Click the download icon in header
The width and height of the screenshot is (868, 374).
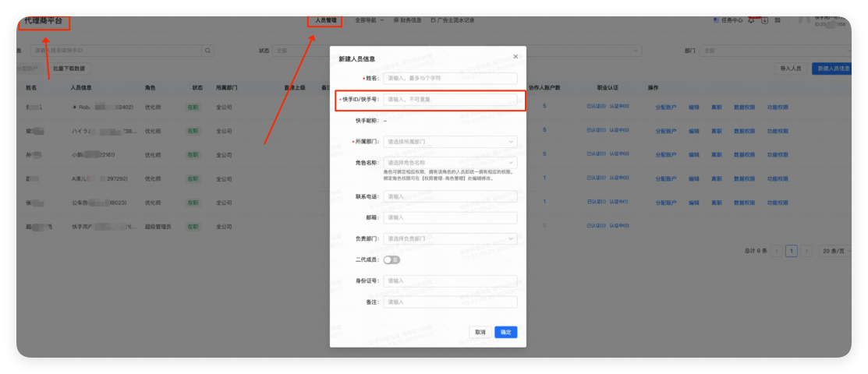(x=764, y=20)
